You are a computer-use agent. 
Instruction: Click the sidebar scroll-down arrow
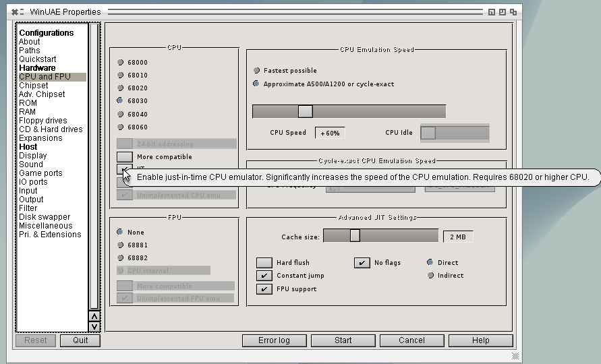point(94,327)
